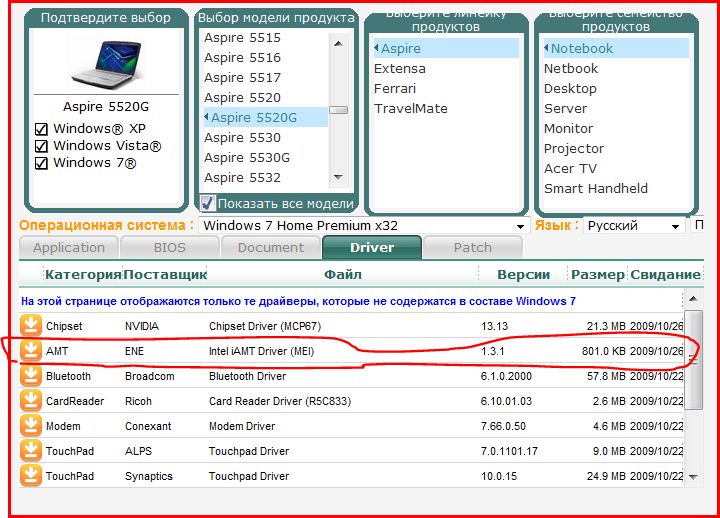This screenshot has height=518, width=720.
Task: Select the Driver tab
Action: point(372,248)
